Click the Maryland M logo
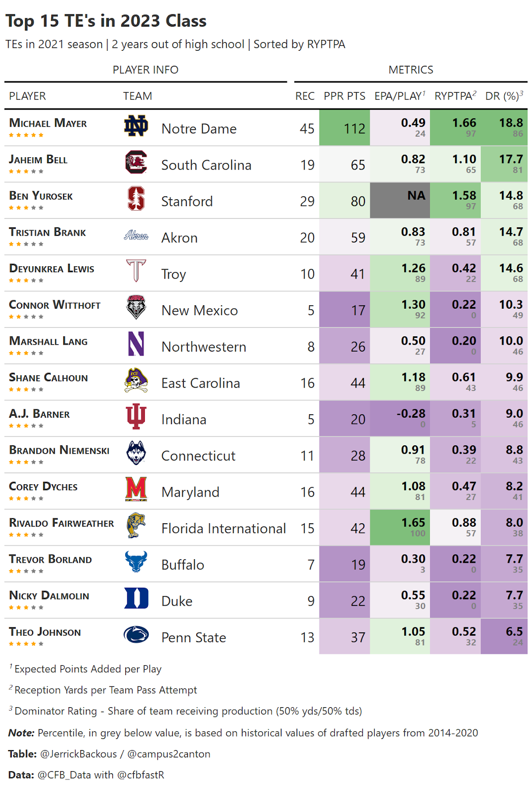 pyautogui.click(x=136, y=489)
